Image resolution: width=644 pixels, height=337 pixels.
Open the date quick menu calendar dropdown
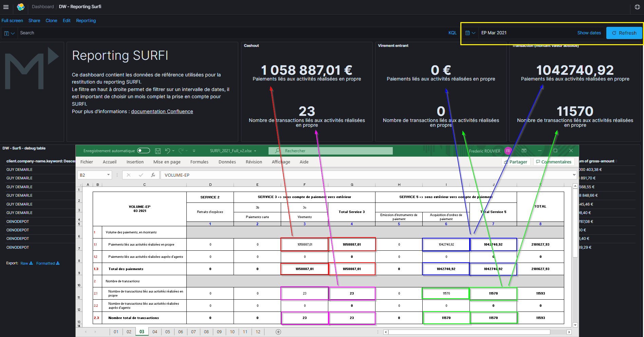(470, 33)
